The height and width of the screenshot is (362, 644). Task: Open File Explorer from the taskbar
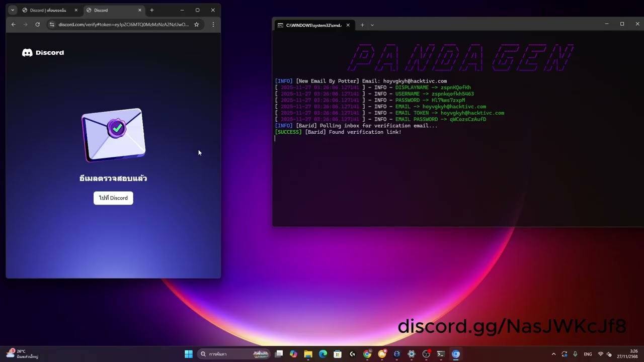pyautogui.click(x=308, y=354)
